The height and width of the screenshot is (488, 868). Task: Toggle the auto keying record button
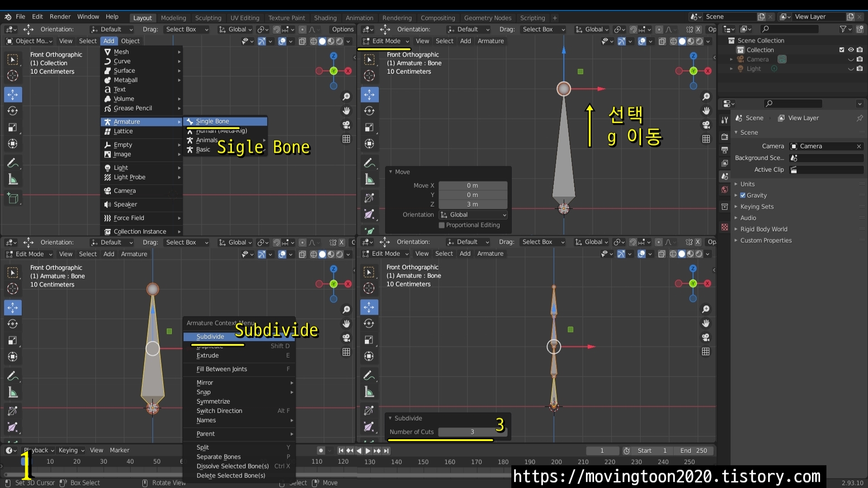pyautogui.click(x=321, y=450)
